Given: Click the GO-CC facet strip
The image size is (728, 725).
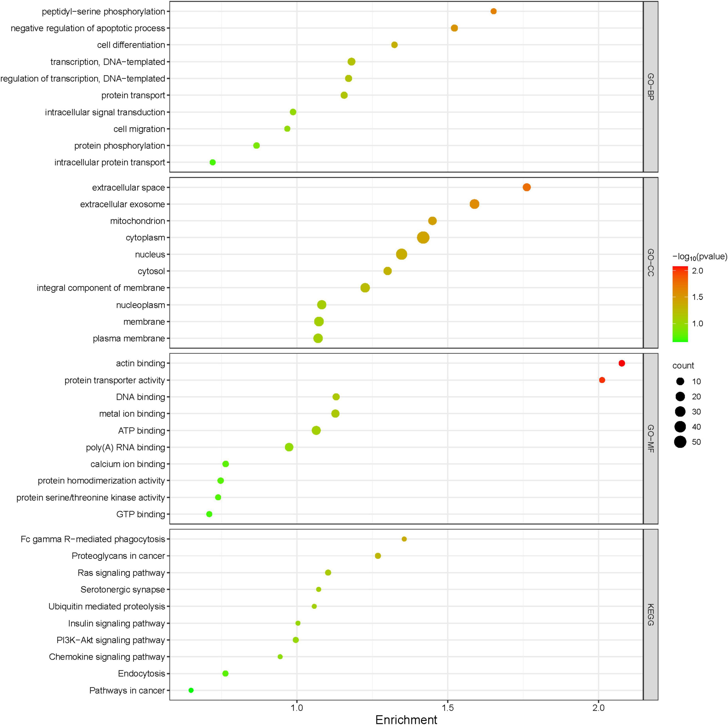Looking at the screenshot, I should point(651,263).
